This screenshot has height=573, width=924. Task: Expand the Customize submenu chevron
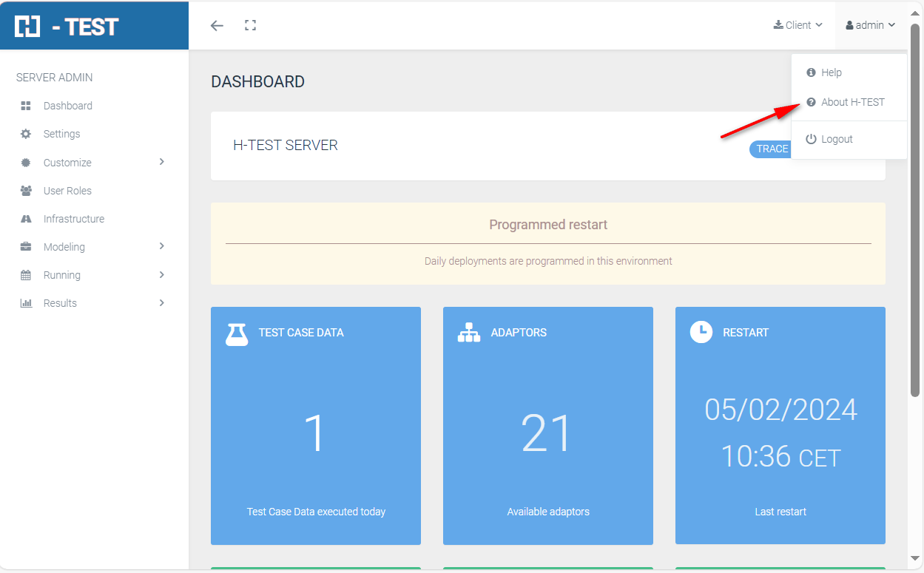pos(161,162)
